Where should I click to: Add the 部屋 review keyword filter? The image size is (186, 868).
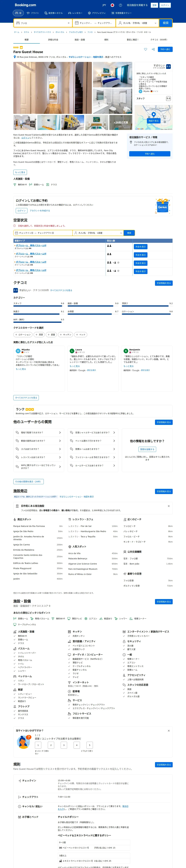51,335
